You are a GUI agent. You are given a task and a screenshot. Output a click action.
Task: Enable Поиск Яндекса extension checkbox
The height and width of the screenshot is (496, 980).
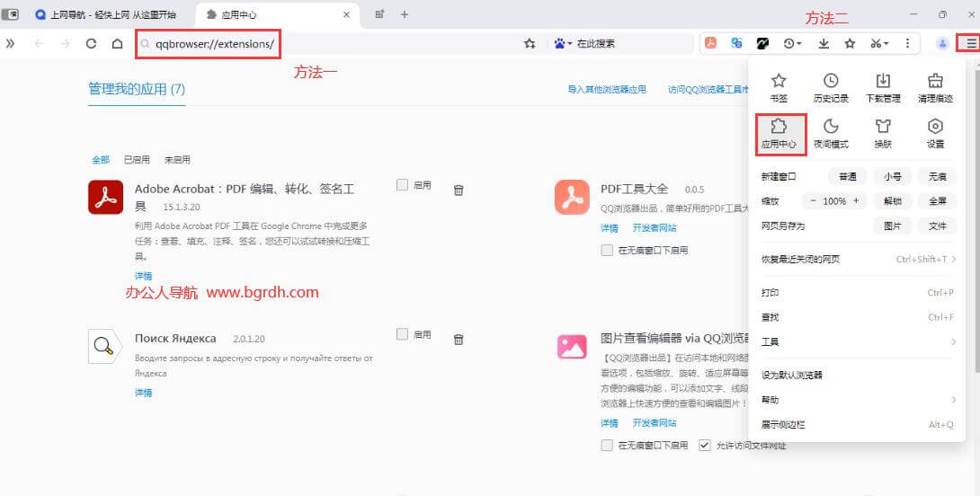click(x=402, y=334)
